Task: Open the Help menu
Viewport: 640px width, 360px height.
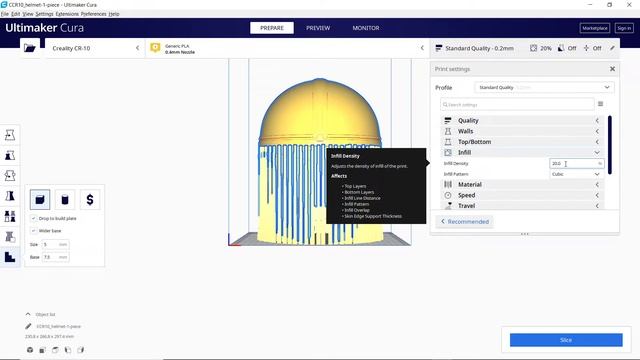Action: (x=114, y=14)
